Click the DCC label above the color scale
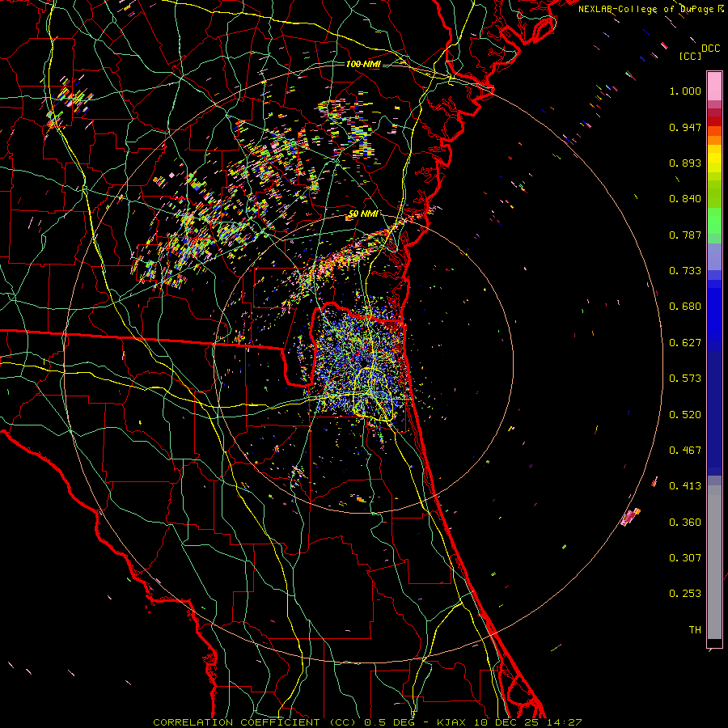Viewport: 728px width, 728px height. coord(710,49)
